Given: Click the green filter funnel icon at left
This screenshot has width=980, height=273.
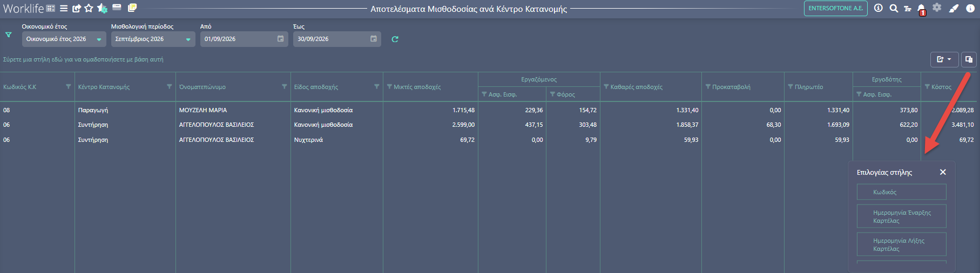Looking at the screenshot, I should pyautogui.click(x=9, y=35).
